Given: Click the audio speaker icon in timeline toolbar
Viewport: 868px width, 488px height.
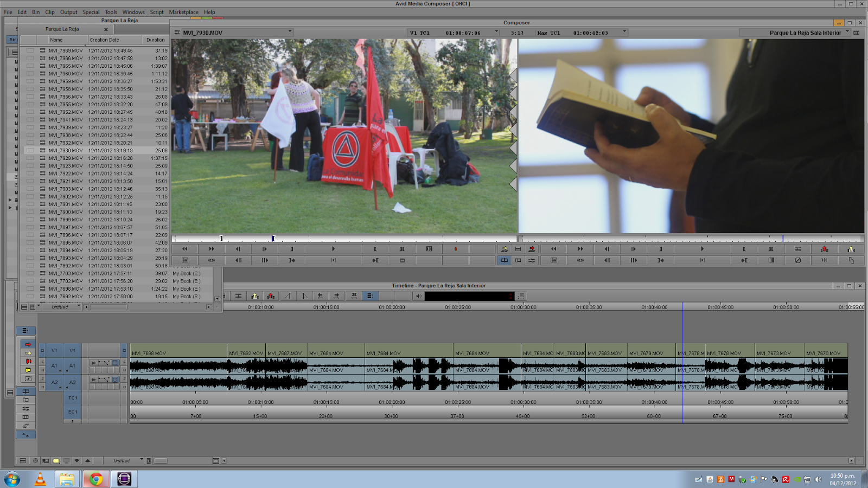Looking at the screenshot, I should [x=418, y=296].
